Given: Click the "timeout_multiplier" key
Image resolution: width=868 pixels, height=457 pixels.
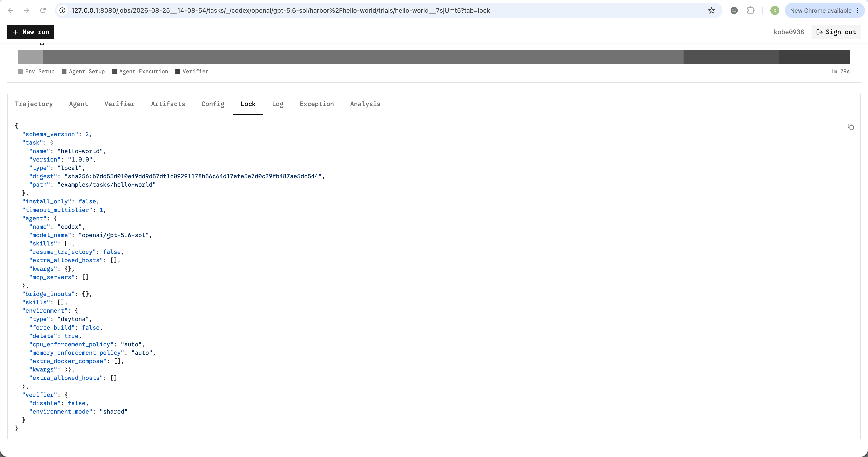Looking at the screenshot, I should point(57,210).
